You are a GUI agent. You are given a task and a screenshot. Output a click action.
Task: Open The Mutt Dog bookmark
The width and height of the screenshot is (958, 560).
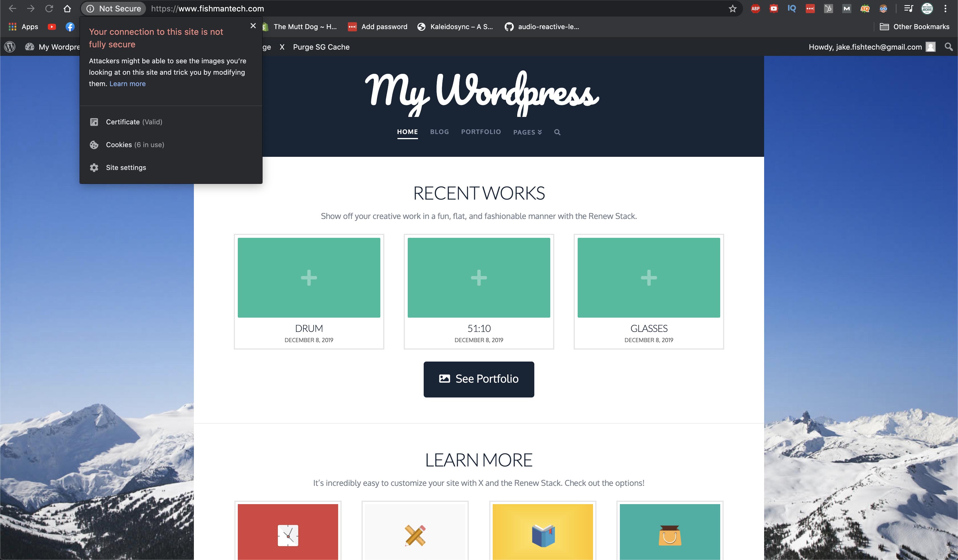(299, 27)
